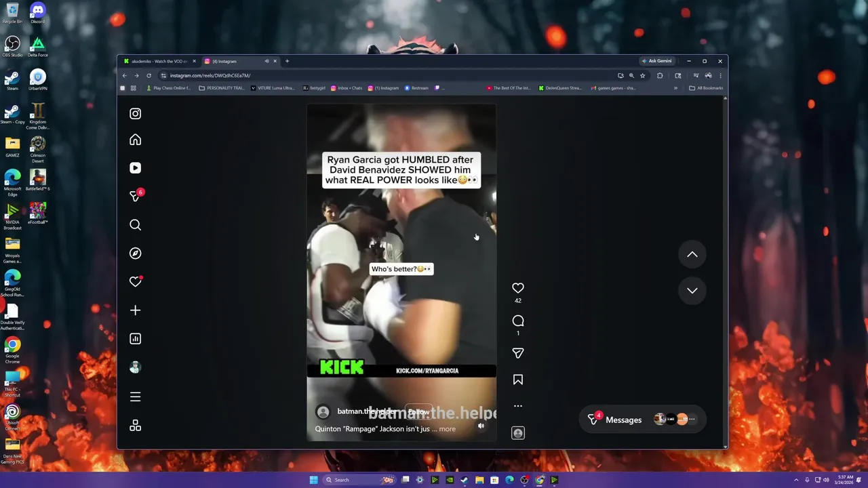
Task: Open Chrome extensions puzzle icon
Action: coord(660,75)
